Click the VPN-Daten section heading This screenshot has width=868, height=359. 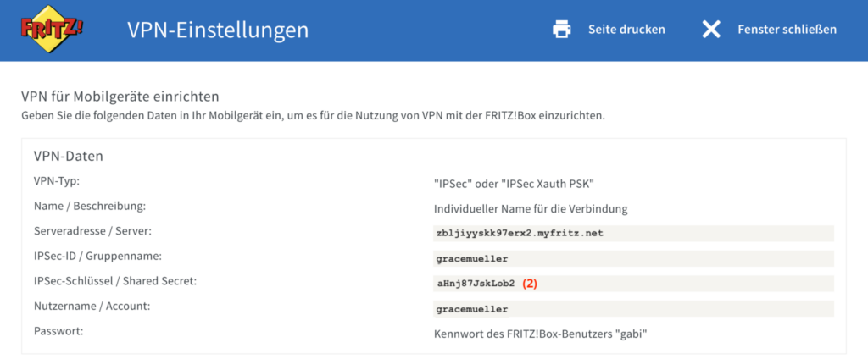point(69,156)
